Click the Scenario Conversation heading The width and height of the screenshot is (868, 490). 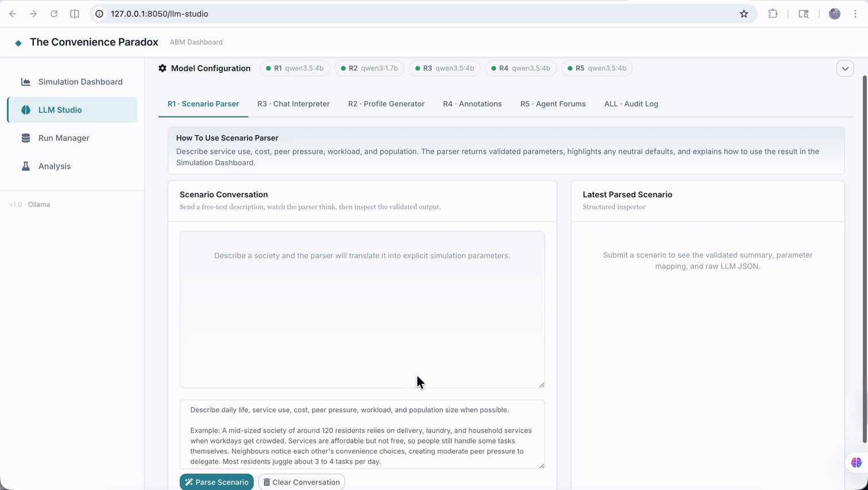(224, 195)
